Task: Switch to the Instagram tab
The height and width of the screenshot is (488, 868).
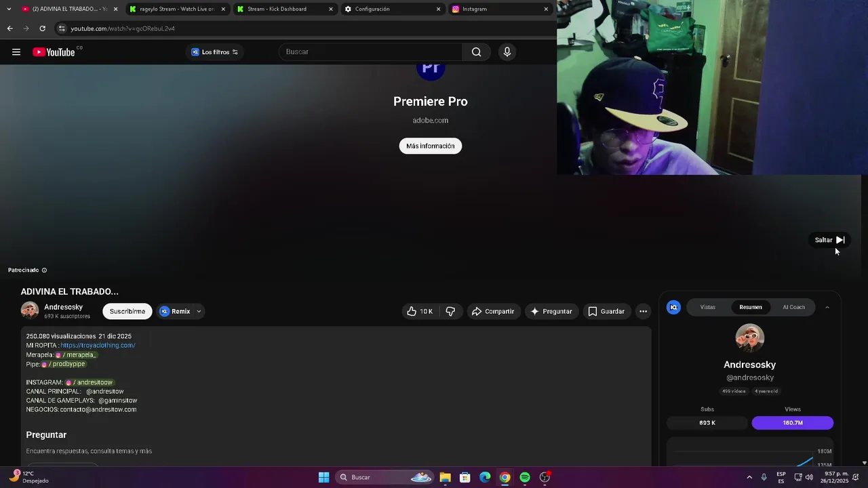Action: pyautogui.click(x=500, y=9)
